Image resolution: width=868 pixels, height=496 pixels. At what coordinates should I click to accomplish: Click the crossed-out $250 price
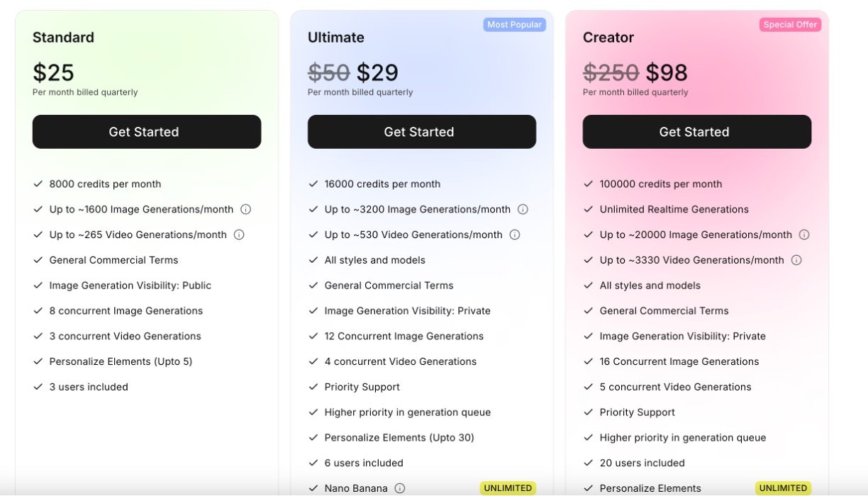611,72
